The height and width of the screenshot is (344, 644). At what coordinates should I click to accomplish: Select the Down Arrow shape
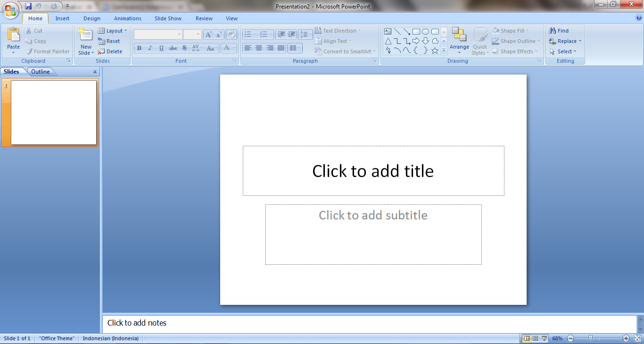(x=426, y=41)
